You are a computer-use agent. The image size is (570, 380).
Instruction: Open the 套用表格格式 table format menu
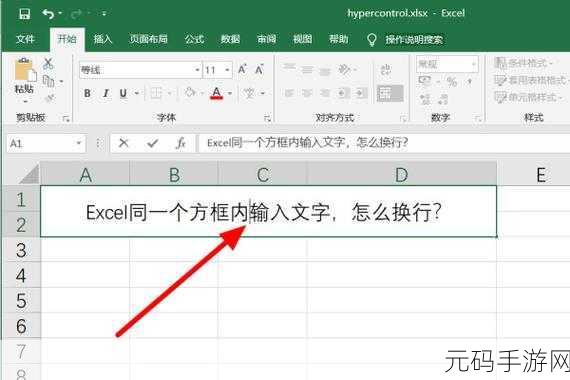click(x=531, y=80)
